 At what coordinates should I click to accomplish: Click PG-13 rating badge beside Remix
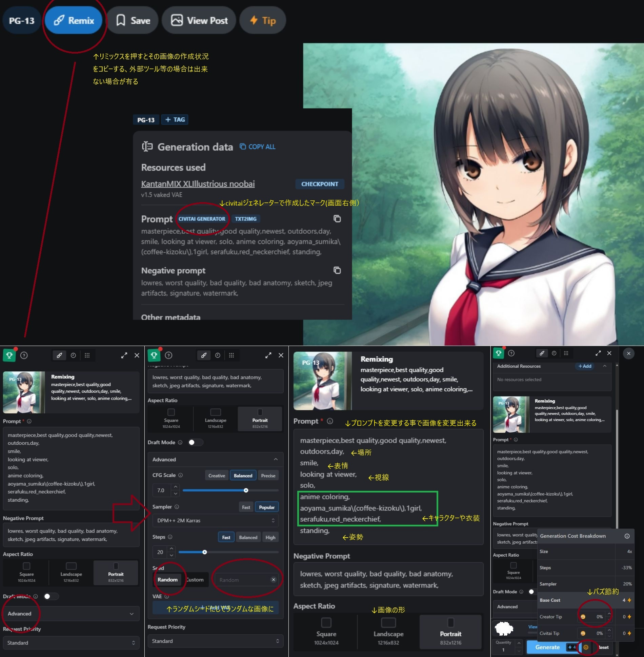tap(22, 21)
